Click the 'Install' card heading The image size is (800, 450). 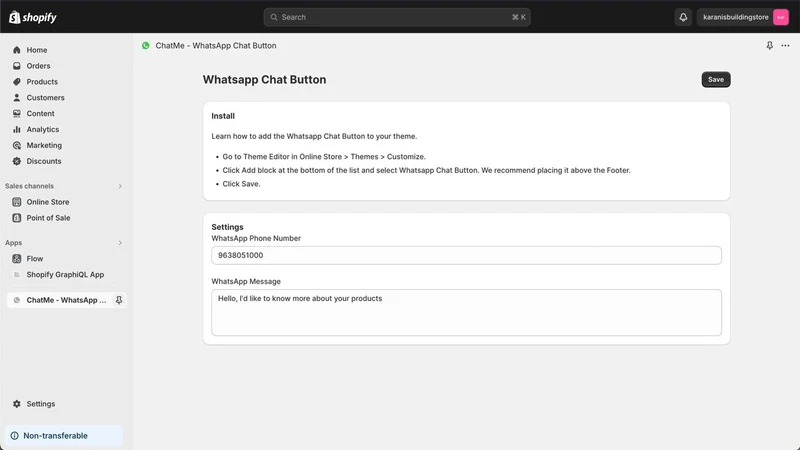tap(223, 116)
